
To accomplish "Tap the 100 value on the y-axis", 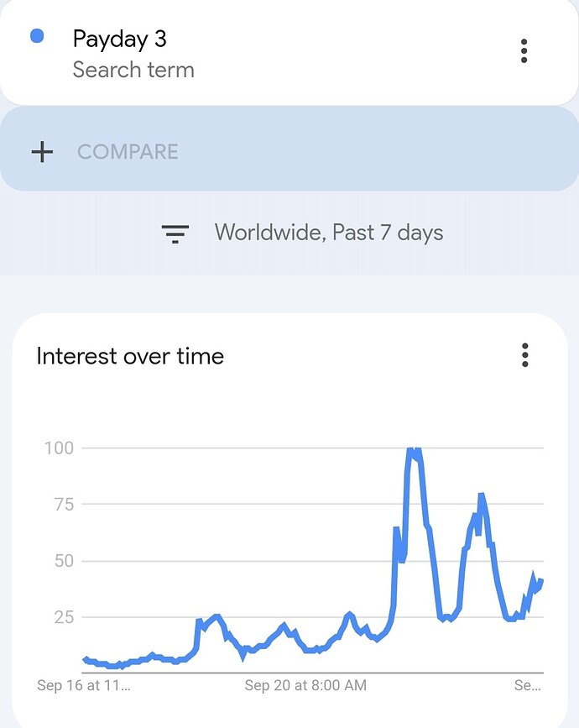I will click(x=59, y=448).
